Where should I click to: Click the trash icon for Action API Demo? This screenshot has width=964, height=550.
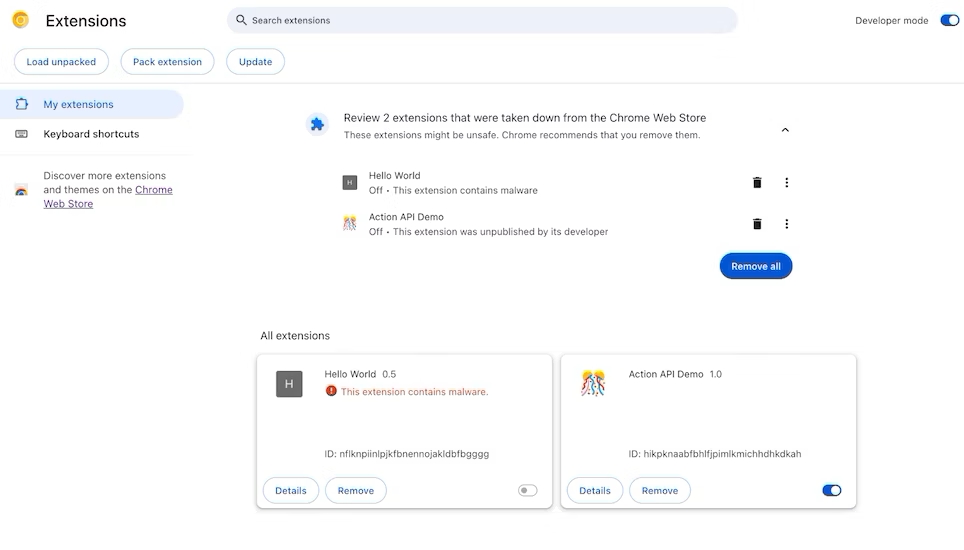(x=757, y=224)
